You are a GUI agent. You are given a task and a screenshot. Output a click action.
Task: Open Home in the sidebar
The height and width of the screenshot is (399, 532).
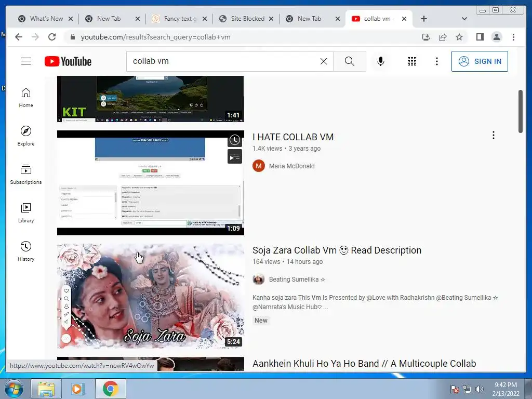[26, 98]
